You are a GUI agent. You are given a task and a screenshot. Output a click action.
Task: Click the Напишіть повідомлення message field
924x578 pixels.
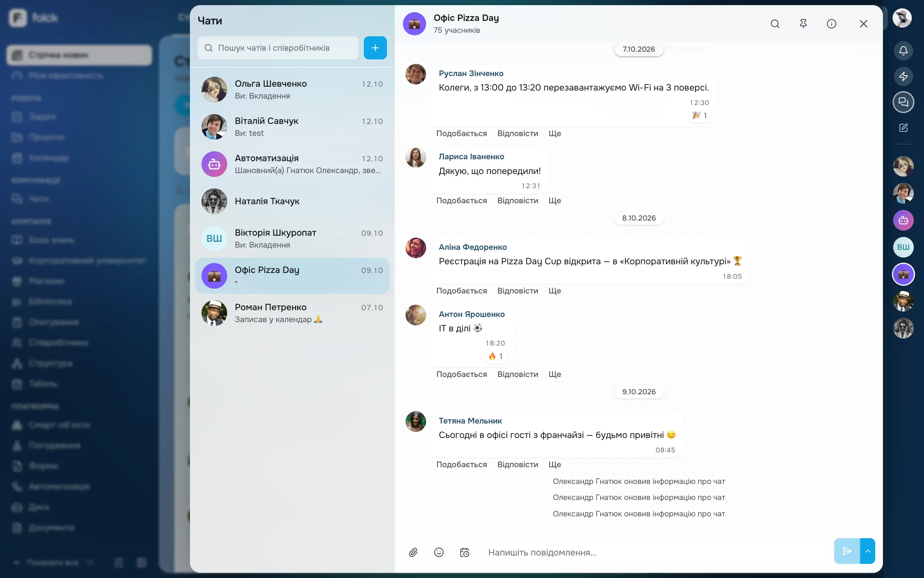click(657, 552)
